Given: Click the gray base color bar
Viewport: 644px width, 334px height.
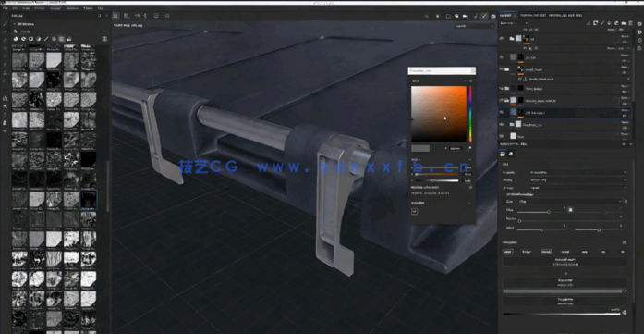Looking at the screenshot, I should [563, 291].
